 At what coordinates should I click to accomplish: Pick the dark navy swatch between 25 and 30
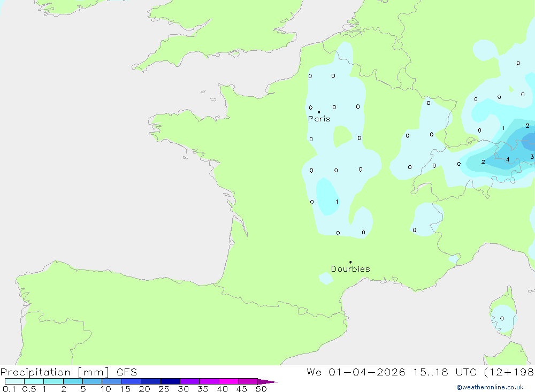click(170, 382)
